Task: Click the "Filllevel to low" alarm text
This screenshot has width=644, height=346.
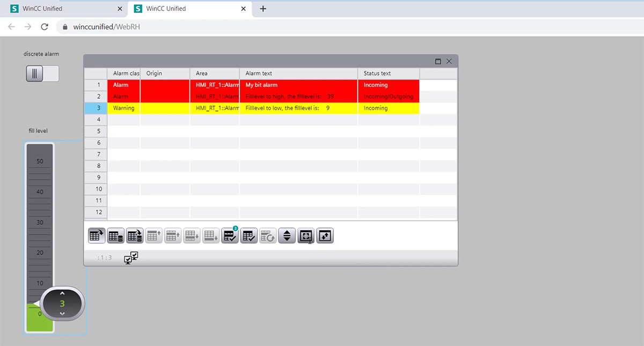Action: click(x=288, y=108)
